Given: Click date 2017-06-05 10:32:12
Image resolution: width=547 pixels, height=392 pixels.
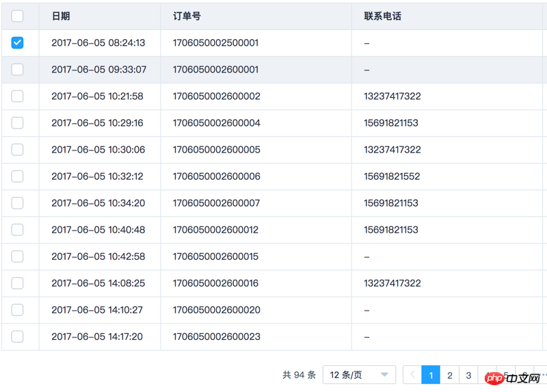Looking at the screenshot, I should point(97,177).
